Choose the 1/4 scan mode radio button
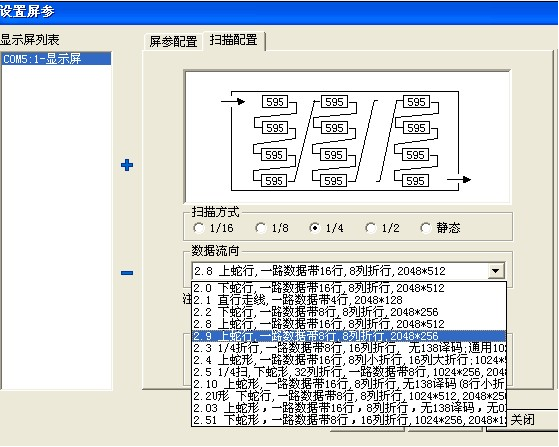The height and width of the screenshot is (447, 559). [x=314, y=228]
